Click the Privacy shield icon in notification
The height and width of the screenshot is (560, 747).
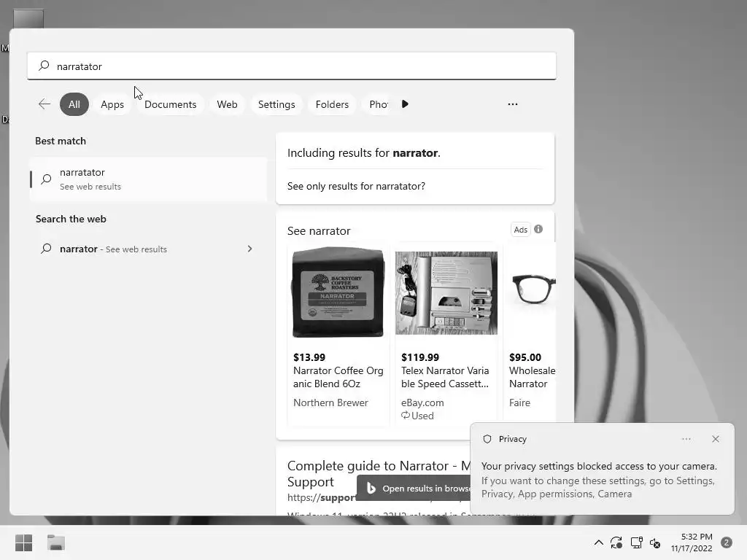(x=487, y=439)
